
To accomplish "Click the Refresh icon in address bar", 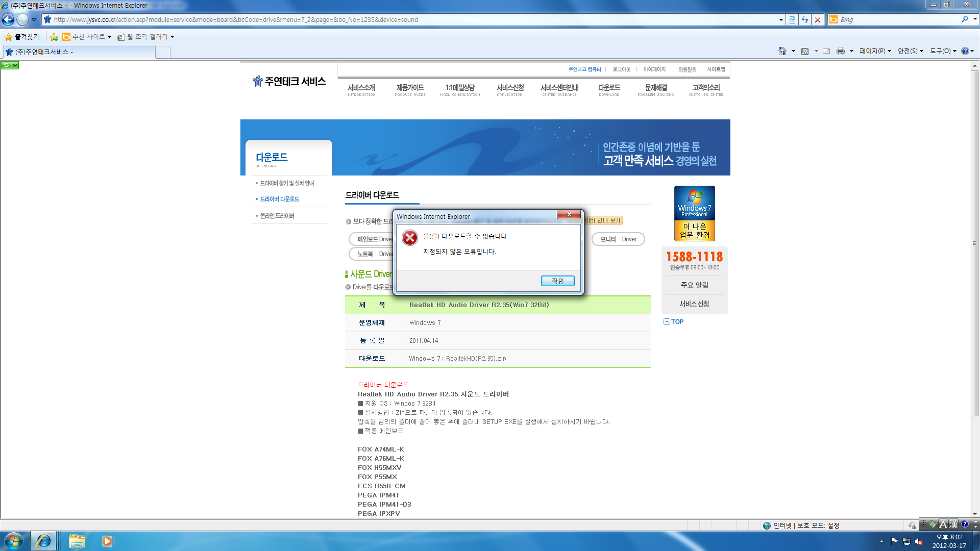I will [x=805, y=19].
